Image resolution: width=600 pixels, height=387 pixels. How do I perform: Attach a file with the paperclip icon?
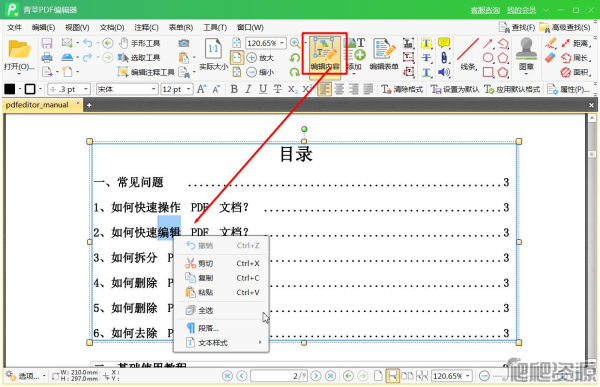443,58
